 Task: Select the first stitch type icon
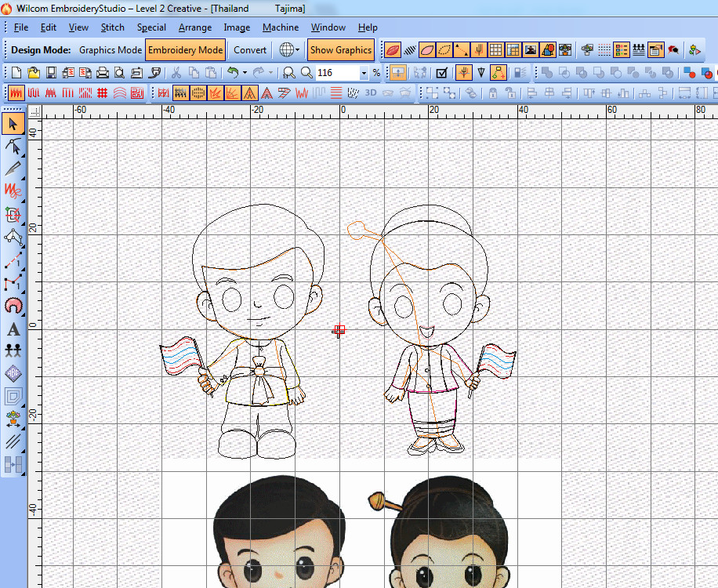(x=16, y=93)
